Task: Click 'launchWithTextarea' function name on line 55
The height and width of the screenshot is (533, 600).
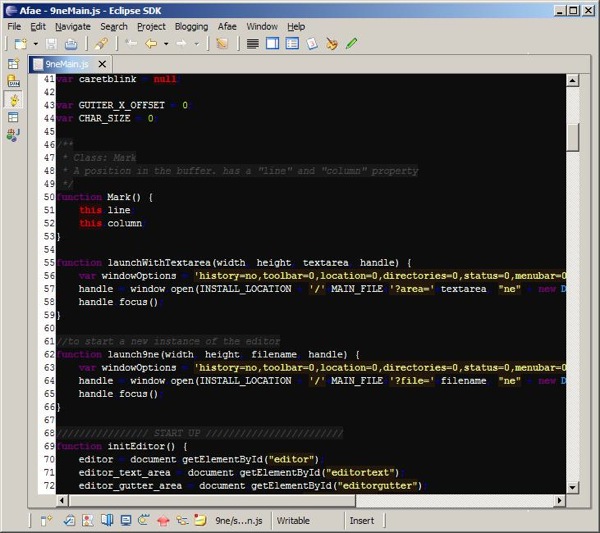Action: 159,263
